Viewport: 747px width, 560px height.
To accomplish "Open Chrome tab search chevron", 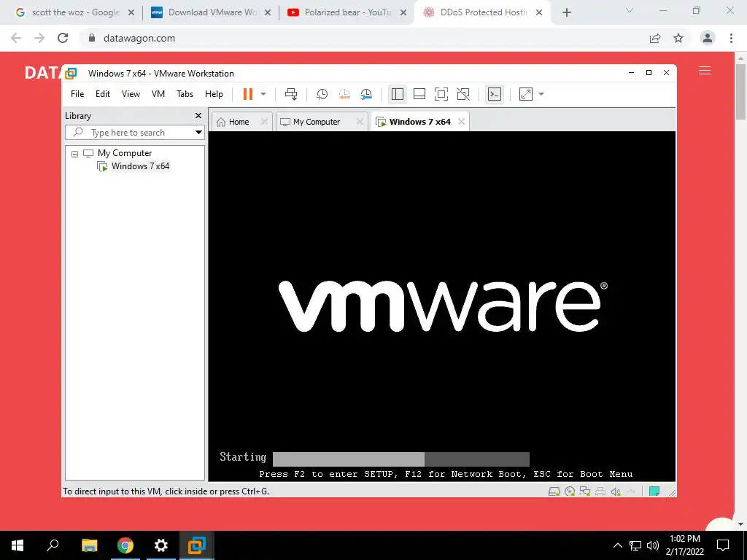I will click(630, 10).
